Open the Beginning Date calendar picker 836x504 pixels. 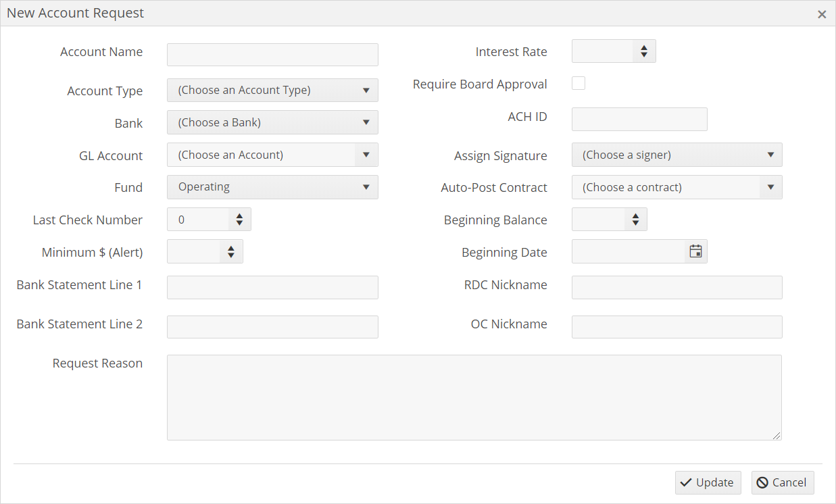tap(695, 252)
